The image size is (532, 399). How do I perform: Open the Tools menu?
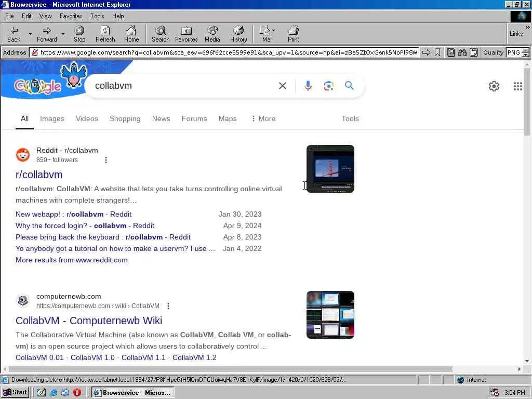[97, 16]
